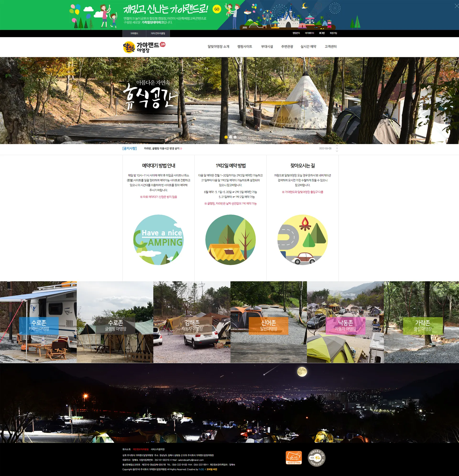This screenshot has width=459, height=476.
Task: Show previous notice with up chevron
Action: (337, 146)
